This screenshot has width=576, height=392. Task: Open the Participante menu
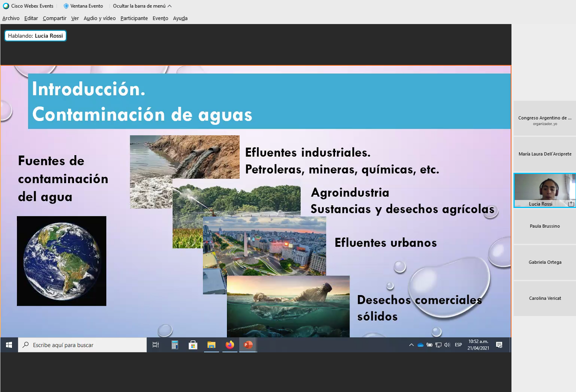[134, 18]
